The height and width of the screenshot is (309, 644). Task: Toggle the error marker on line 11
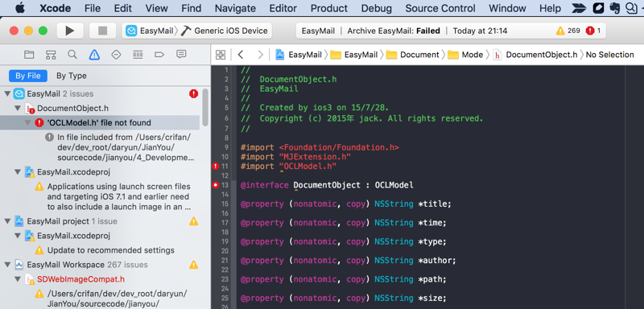coord(215,167)
